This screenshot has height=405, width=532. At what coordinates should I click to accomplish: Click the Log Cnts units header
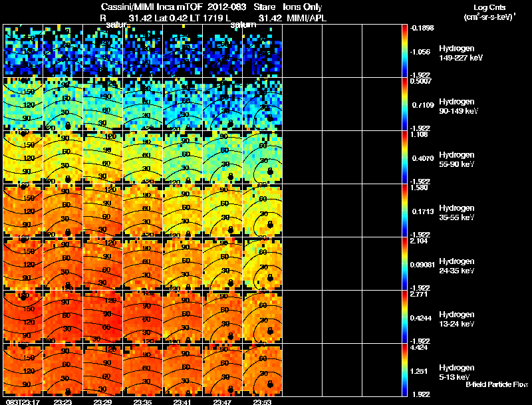coord(489,12)
